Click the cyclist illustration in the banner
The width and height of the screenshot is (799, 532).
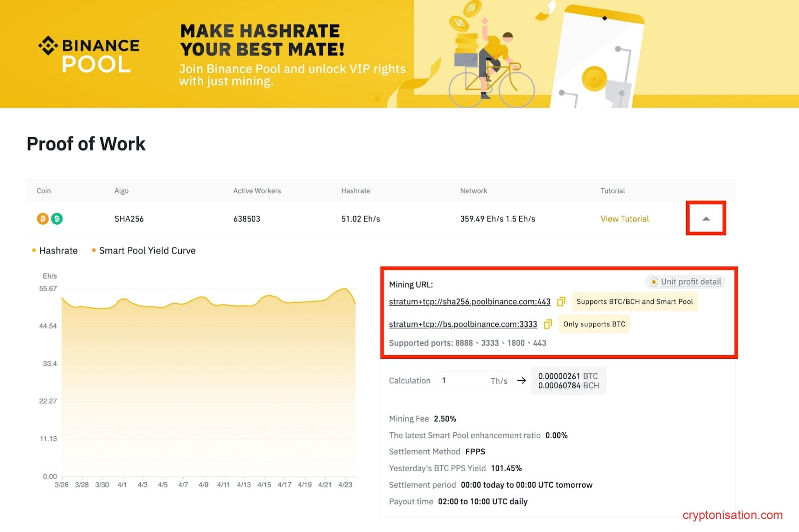(492, 55)
